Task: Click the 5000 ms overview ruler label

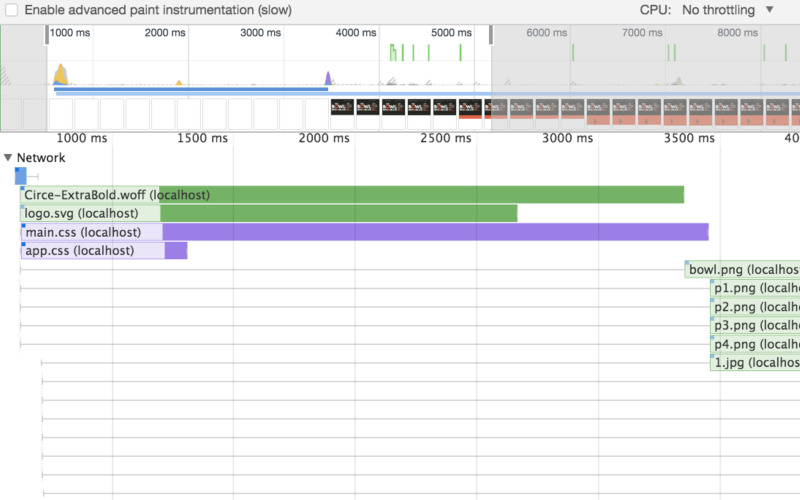Action: (451, 33)
